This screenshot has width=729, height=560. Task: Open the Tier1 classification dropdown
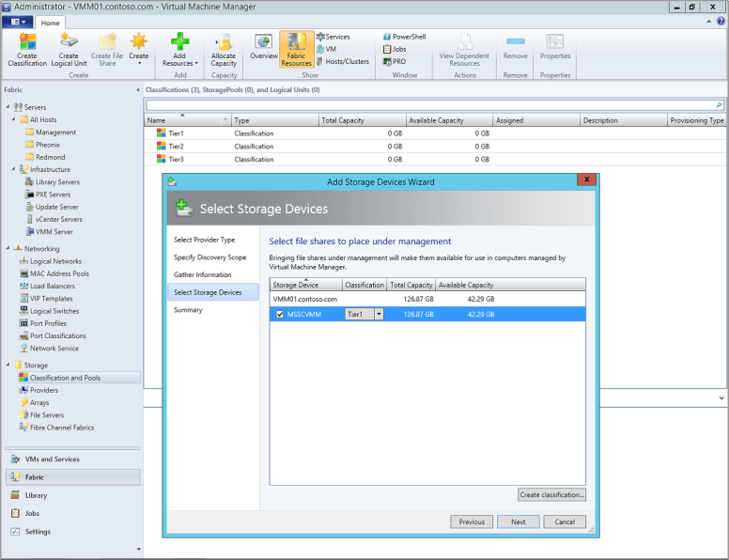pyautogui.click(x=379, y=315)
